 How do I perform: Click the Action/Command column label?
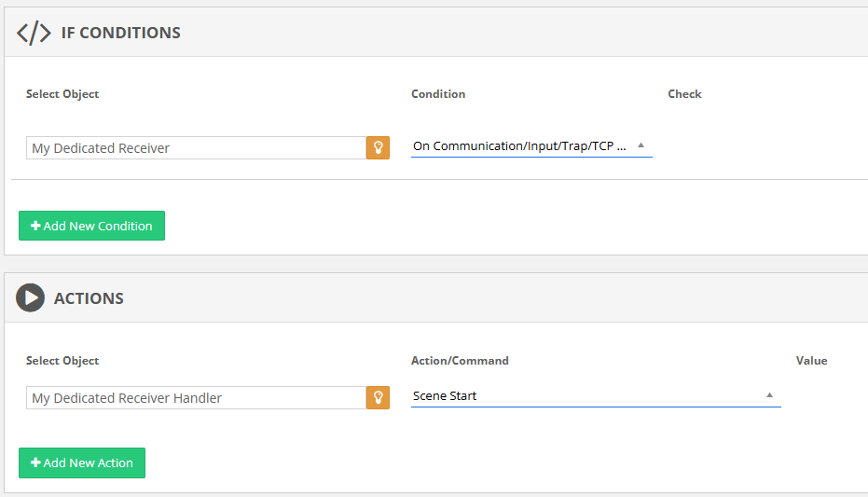(460, 361)
